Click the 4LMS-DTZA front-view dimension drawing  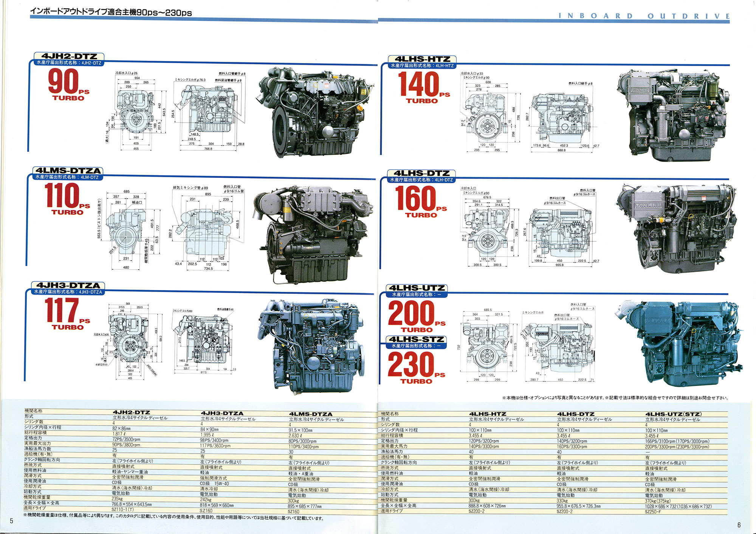(x=129, y=230)
